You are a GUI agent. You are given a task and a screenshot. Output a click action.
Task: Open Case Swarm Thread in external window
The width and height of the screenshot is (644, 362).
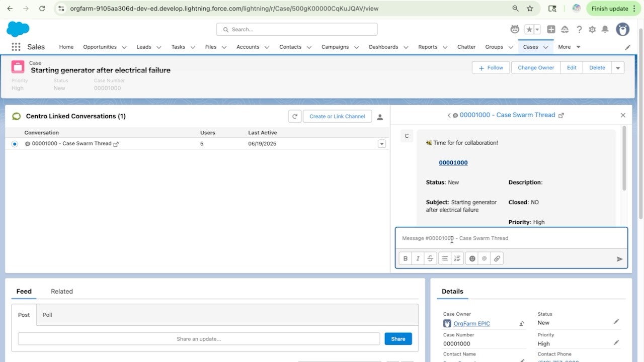point(561,115)
